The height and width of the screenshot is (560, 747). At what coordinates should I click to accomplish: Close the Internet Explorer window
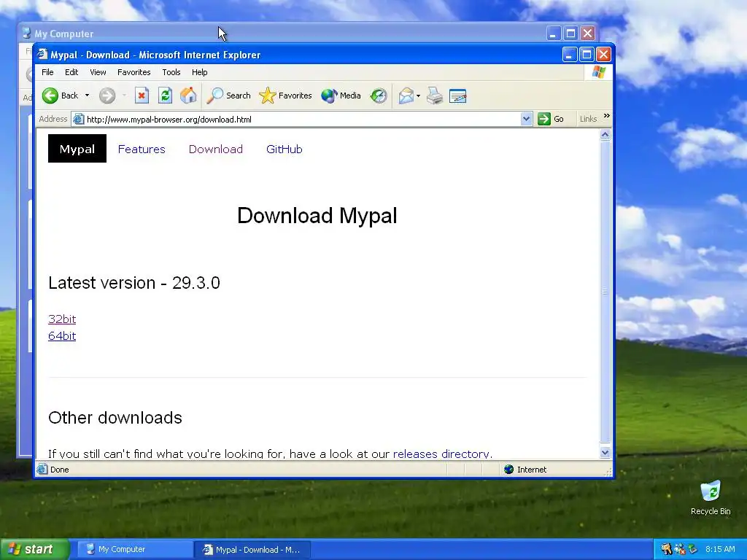(x=603, y=54)
